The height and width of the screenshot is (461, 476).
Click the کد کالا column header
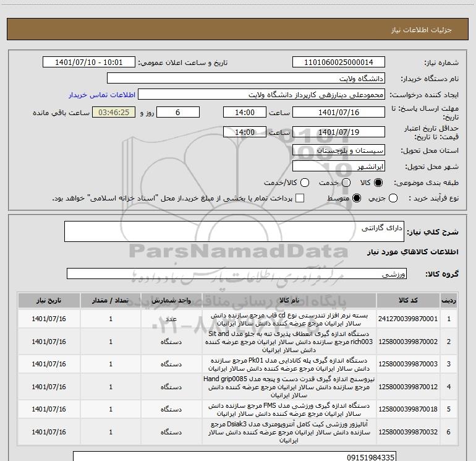pyautogui.click(x=408, y=300)
